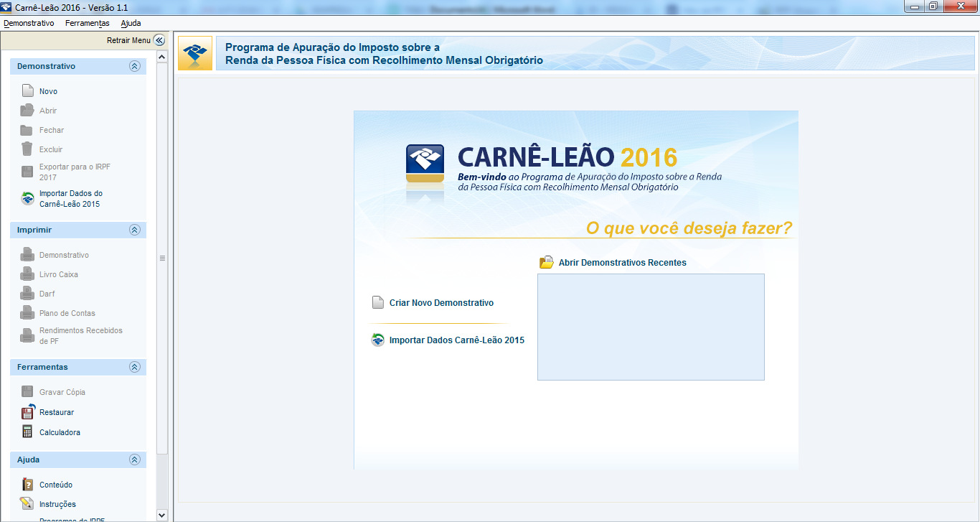Click the Livro Caixa text
Image resolution: width=980 pixels, height=522 pixels.
(x=59, y=275)
